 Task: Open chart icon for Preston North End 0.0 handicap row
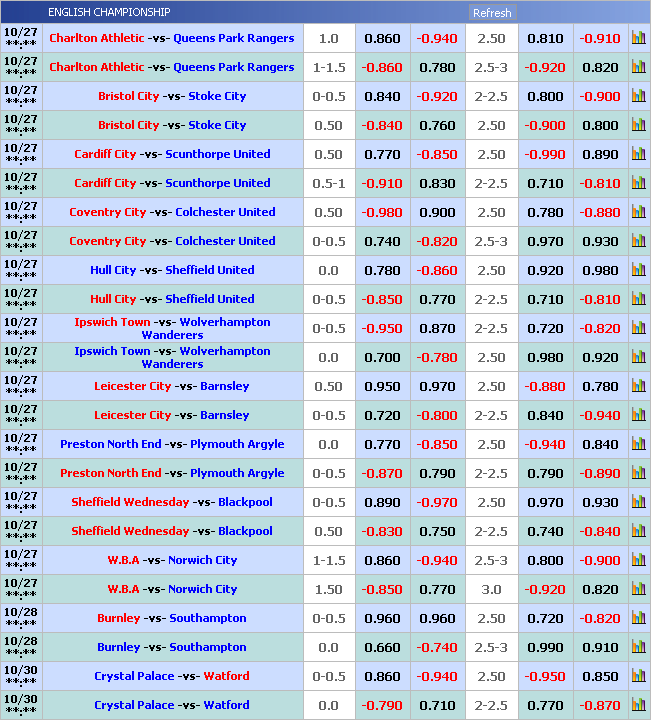pos(638,444)
